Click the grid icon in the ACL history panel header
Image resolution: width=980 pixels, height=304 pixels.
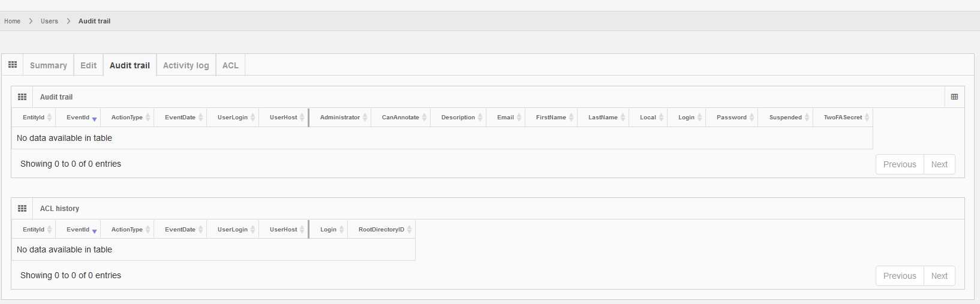point(22,209)
